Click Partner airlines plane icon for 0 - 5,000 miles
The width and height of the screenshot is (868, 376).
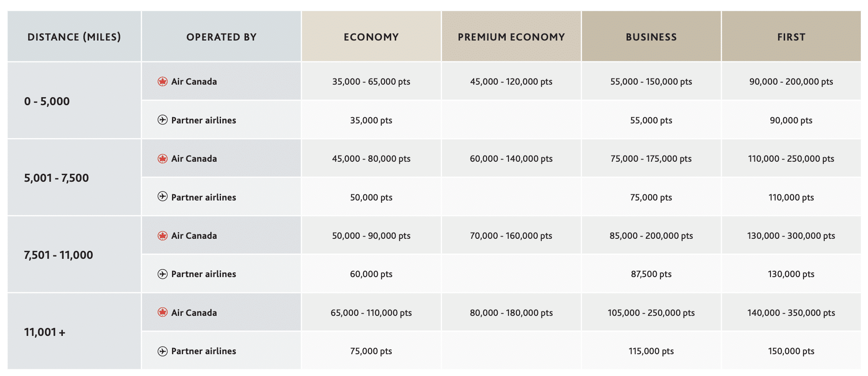(163, 120)
